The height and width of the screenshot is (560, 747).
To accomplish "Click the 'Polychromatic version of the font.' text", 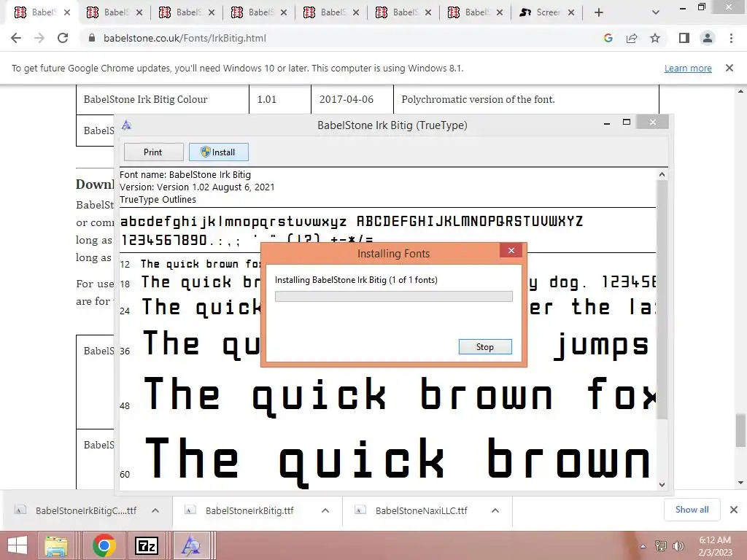I will 479,99.
